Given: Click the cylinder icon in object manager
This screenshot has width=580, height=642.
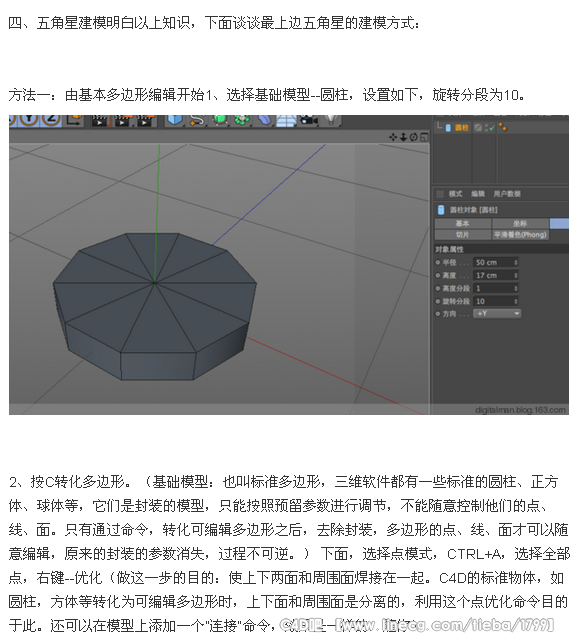Looking at the screenshot, I should 448,128.
